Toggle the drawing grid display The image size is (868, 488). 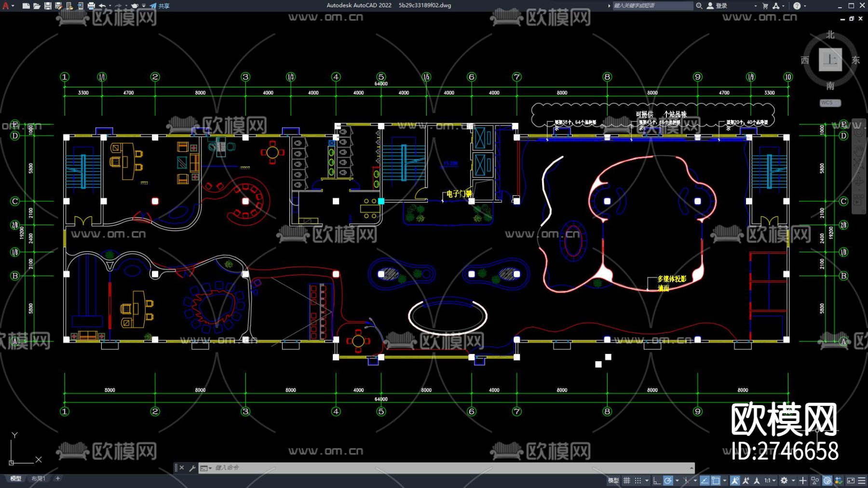point(627,480)
